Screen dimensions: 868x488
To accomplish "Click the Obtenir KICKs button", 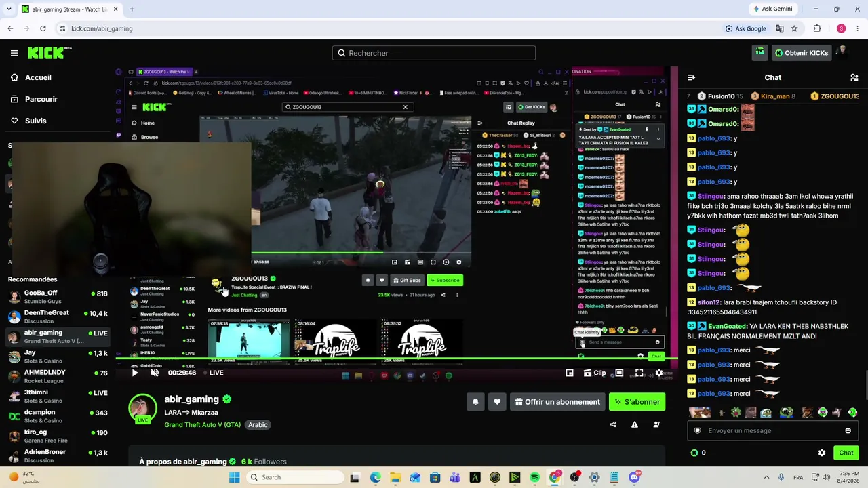I will 801,53.
